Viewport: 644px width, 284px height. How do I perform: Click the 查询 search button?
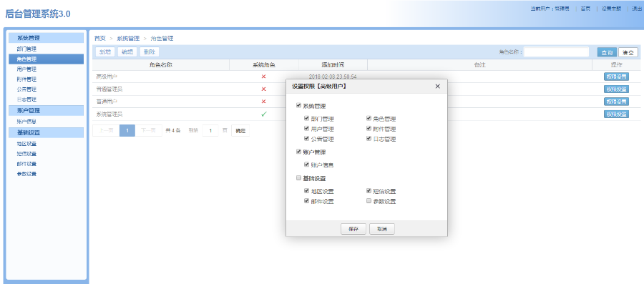607,52
